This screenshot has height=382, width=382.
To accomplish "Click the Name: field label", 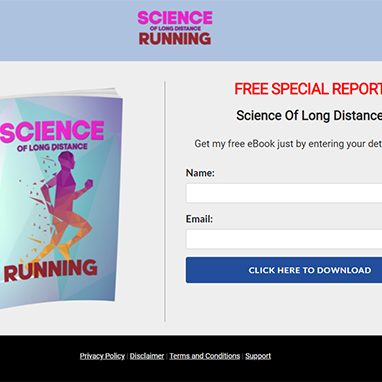I will tap(200, 173).
